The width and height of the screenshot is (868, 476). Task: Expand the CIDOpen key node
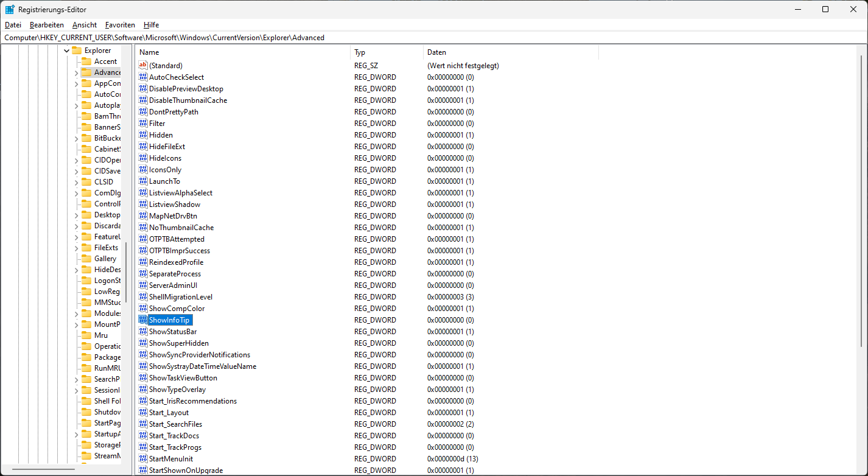[x=76, y=160]
